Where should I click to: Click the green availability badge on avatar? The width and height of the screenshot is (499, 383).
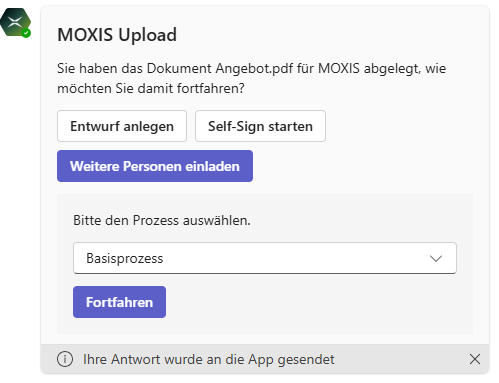click(26, 33)
